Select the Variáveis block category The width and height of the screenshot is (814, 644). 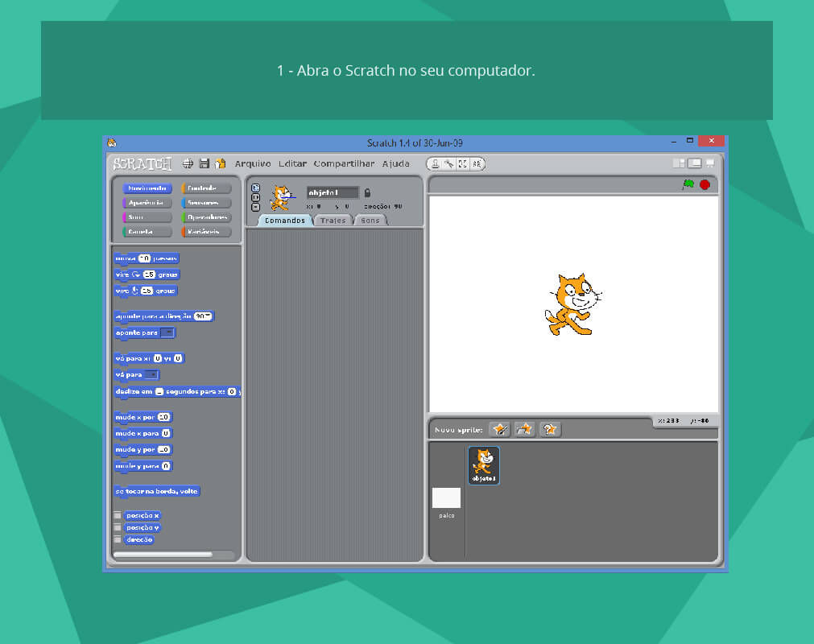point(206,232)
